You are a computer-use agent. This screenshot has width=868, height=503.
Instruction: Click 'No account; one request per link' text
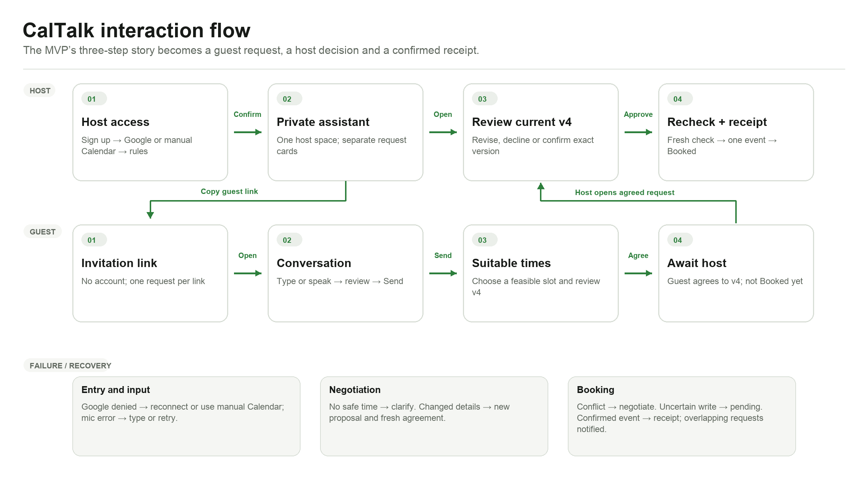(143, 281)
